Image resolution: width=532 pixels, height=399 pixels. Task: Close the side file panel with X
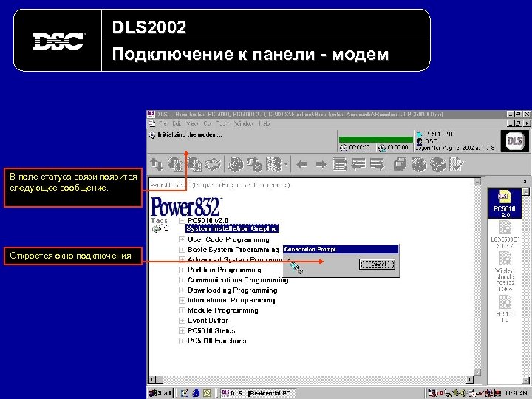coord(525,182)
